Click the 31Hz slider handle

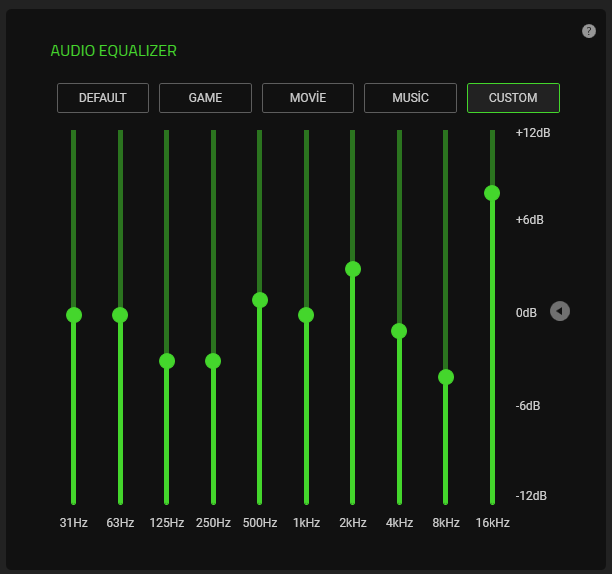74,315
